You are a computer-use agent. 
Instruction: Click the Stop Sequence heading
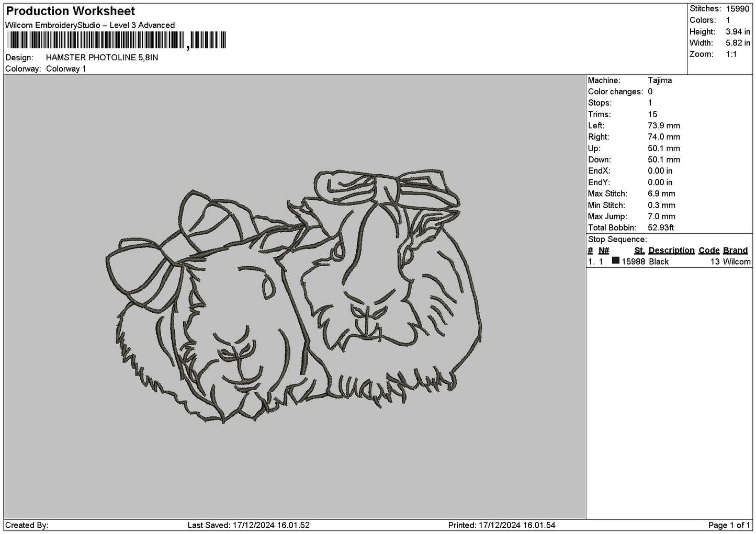click(617, 240)
